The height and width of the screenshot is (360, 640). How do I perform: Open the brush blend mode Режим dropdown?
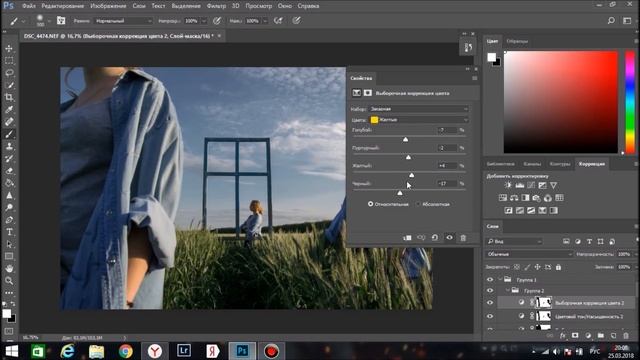pos(123,20)
